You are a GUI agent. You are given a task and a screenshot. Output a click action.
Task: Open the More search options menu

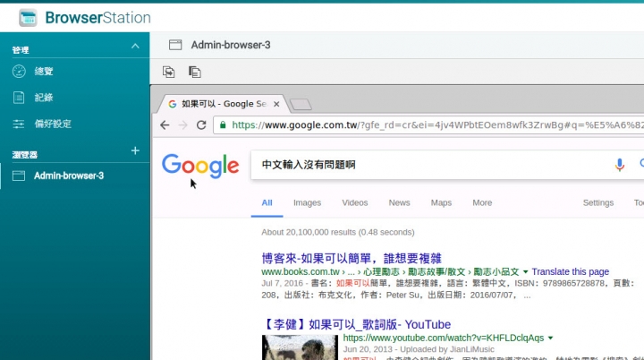click(482, 202)
